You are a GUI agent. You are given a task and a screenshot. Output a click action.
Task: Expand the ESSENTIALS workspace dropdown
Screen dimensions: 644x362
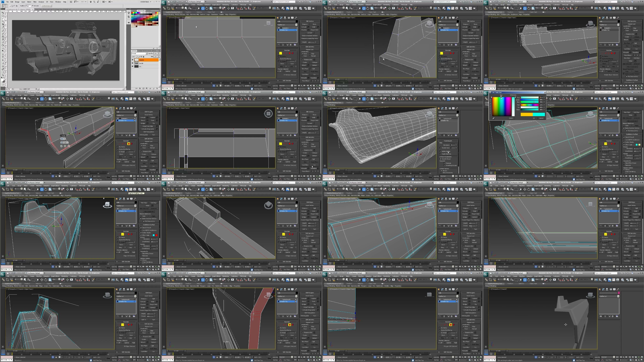151,2
